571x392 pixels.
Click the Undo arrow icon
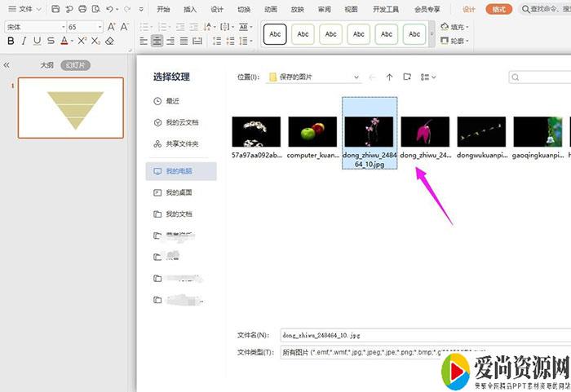tap(110, 9)
